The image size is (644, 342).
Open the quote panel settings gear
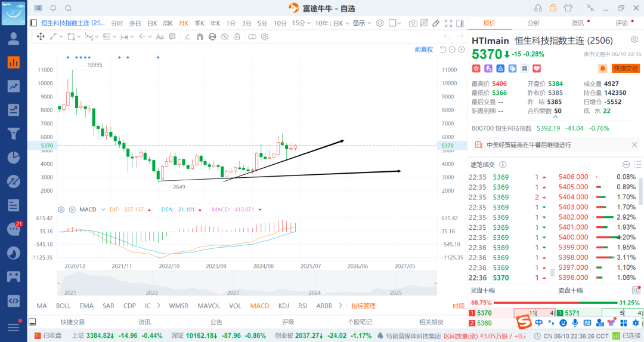pyautogui.click(x=634, y=39)
